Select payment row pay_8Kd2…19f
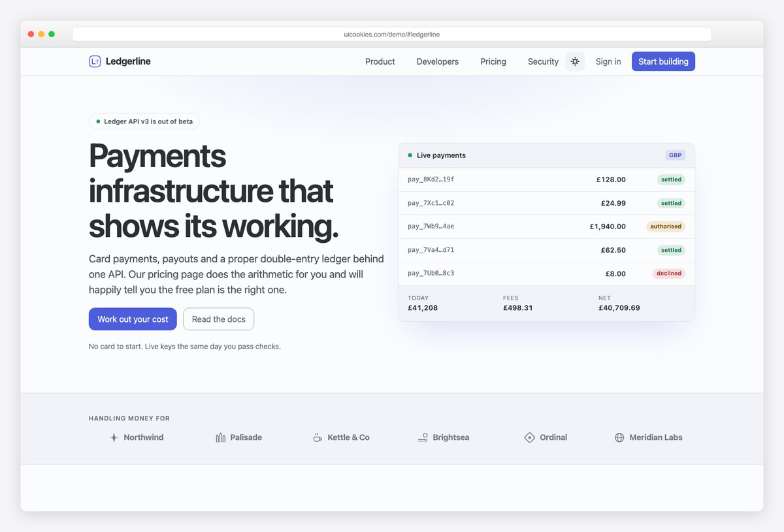This screenshot has width=784, height=532. point(547,180)
